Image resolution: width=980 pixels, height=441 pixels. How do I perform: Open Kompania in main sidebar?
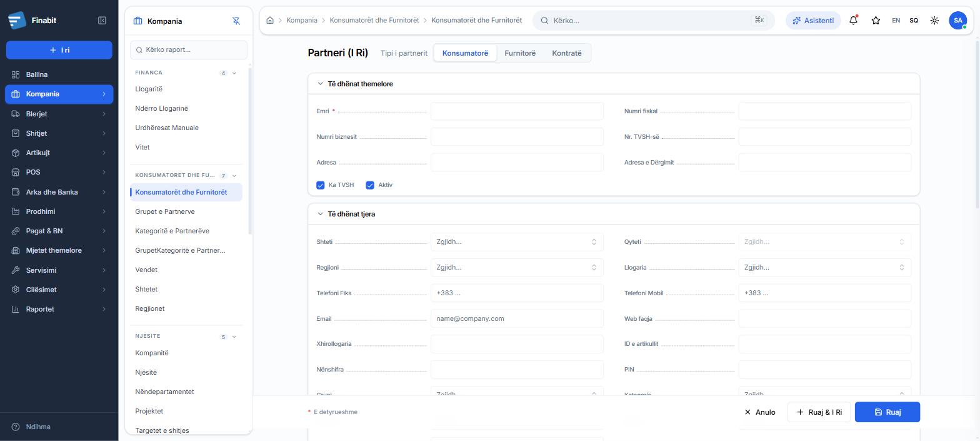click(59, 94)
